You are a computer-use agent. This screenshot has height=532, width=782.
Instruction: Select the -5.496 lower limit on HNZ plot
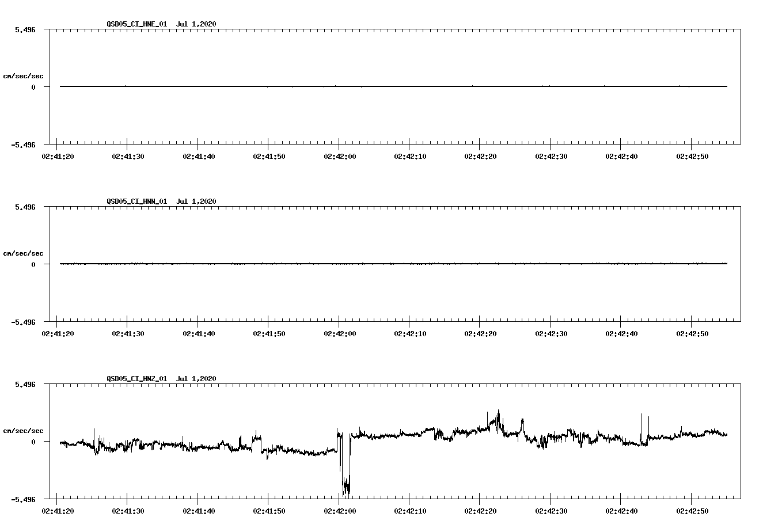24,499
